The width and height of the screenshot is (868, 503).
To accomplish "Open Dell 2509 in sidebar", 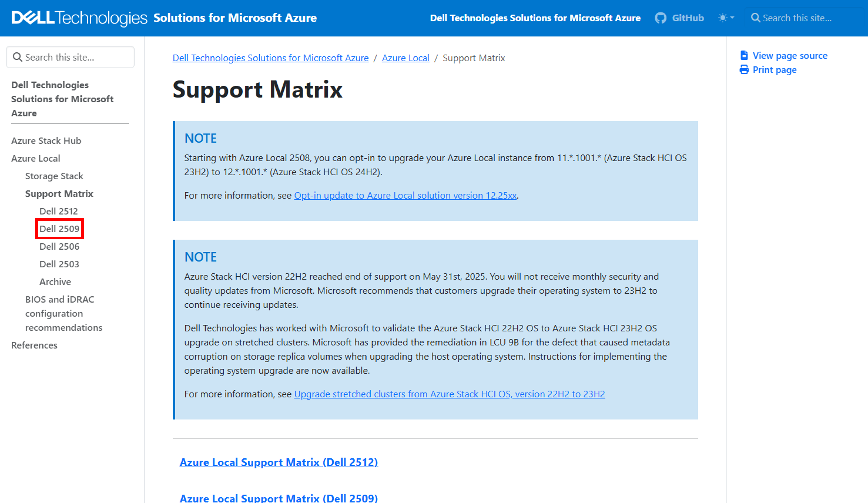I will coord(59,229).
